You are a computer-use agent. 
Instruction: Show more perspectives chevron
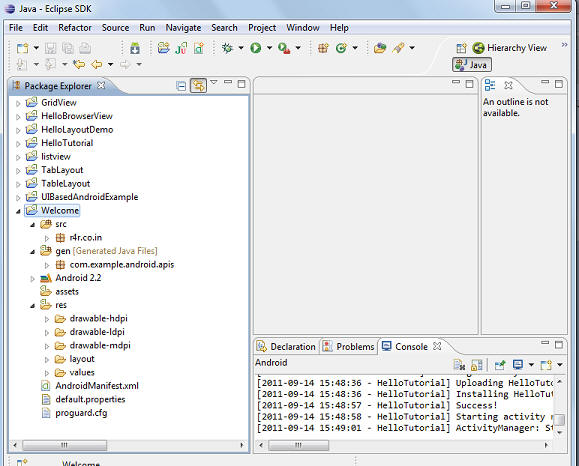pos(564,45)
